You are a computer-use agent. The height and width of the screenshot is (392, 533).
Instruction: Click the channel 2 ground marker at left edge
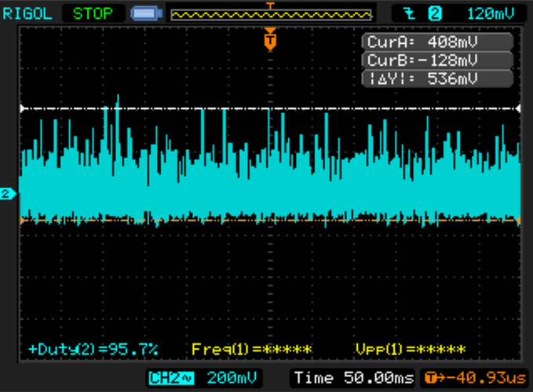[7, 194]
